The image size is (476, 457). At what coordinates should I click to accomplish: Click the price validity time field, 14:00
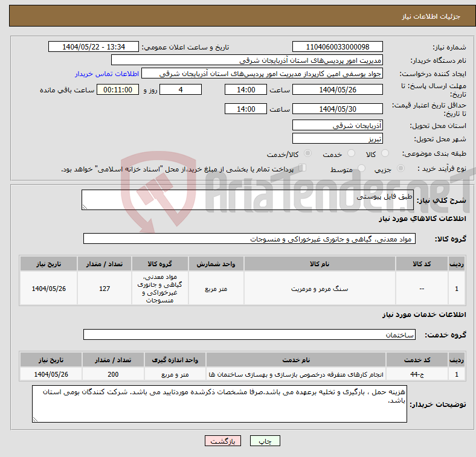246,109
